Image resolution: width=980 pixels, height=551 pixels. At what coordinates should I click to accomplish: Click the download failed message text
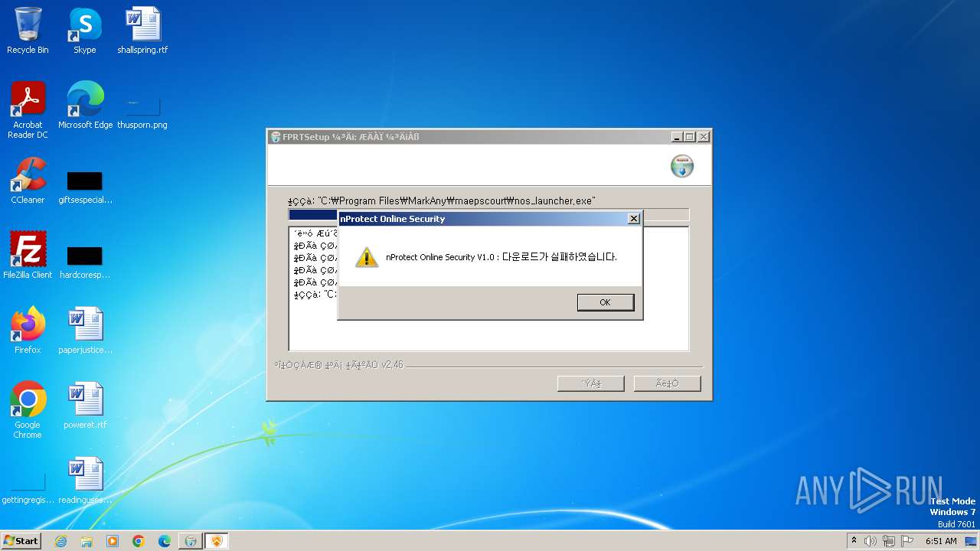(x=501, y=257)
